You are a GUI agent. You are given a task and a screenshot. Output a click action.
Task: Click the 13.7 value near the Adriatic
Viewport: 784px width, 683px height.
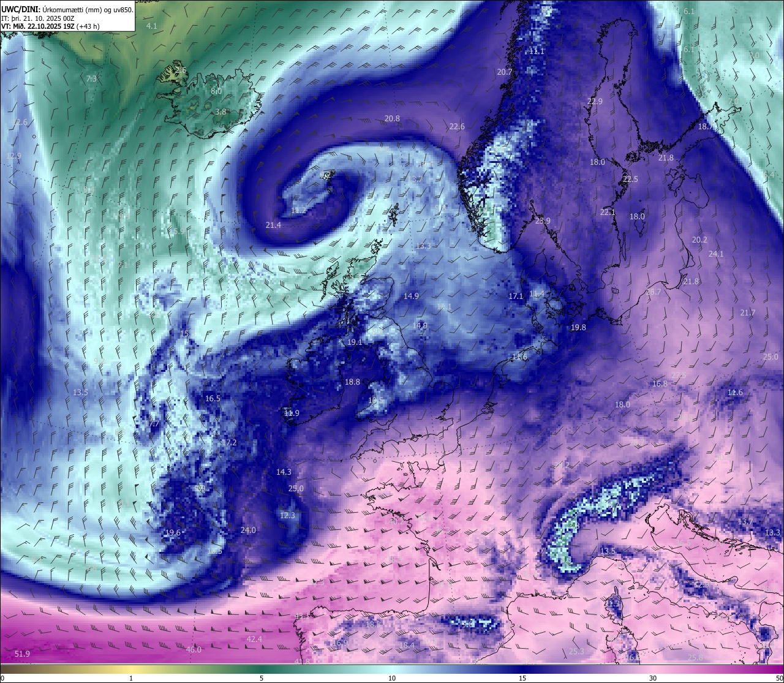pyautogui.click(x=745, y=522)
